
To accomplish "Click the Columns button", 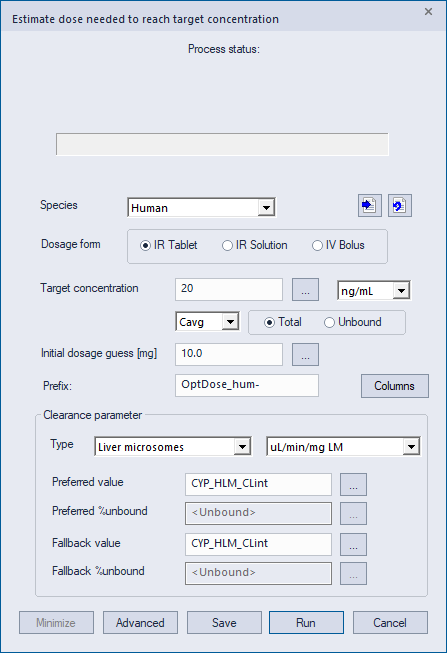I will pyautogui.click(x=395, y=386).
